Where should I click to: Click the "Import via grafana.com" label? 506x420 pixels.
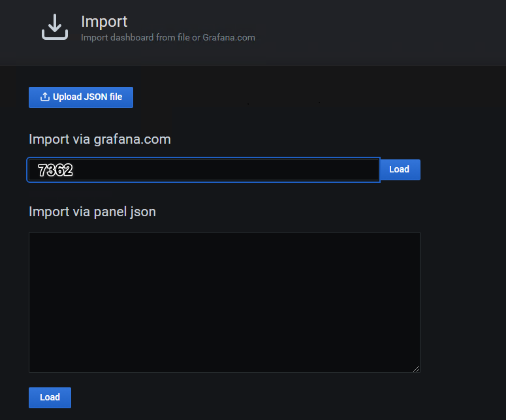99,139
